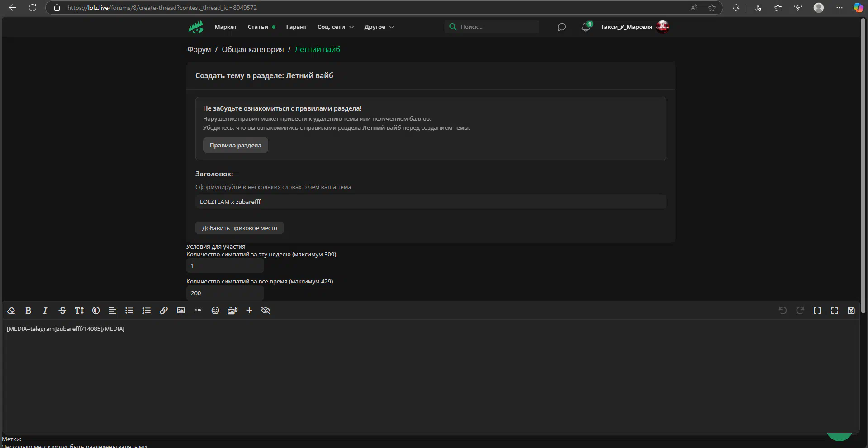Switch to BB-code source mode brackets
868x448 pixels.
pyautogui.click(x=817, y=311)
